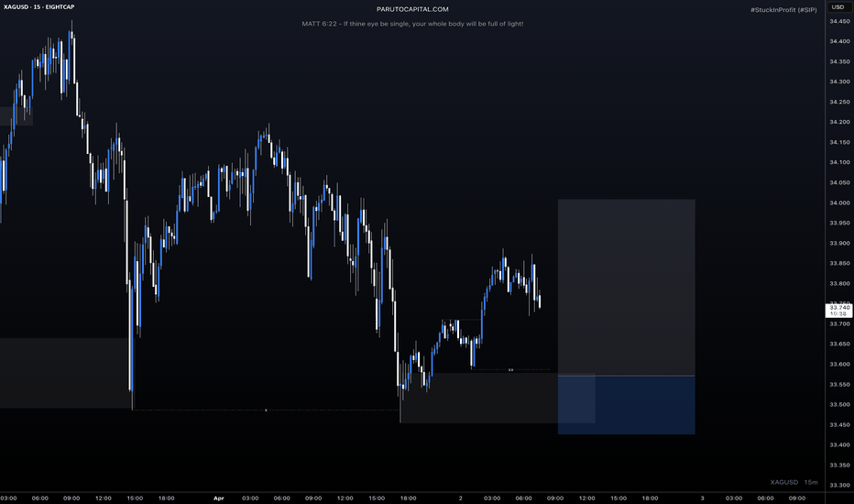Select the MATT 6:22 quote text

pos(412,24)
